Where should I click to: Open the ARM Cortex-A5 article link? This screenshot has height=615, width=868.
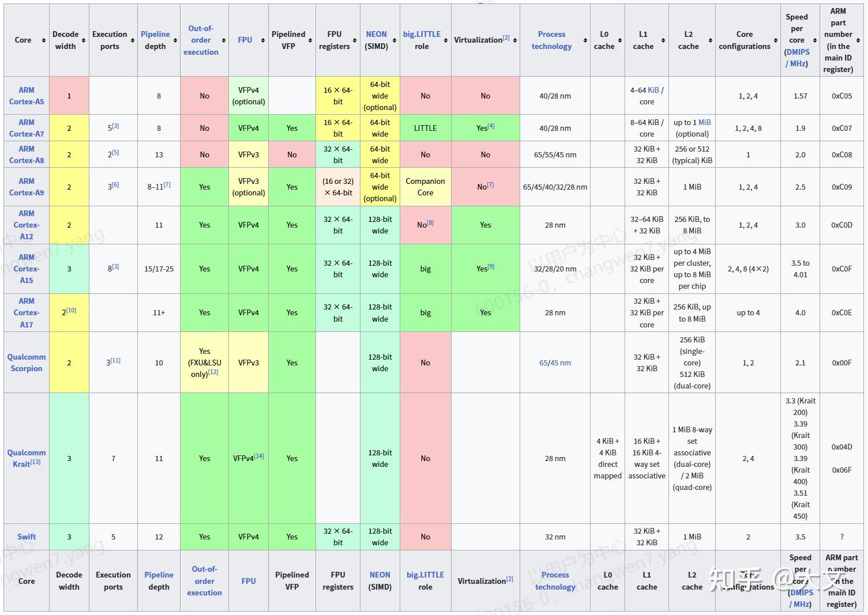[27, 96]
